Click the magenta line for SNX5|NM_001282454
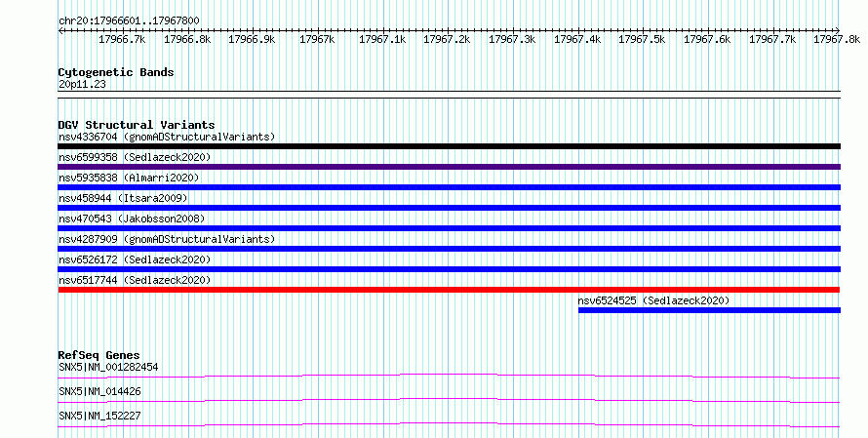The width and height of the screenshot is (868, 438). point(449,376)
